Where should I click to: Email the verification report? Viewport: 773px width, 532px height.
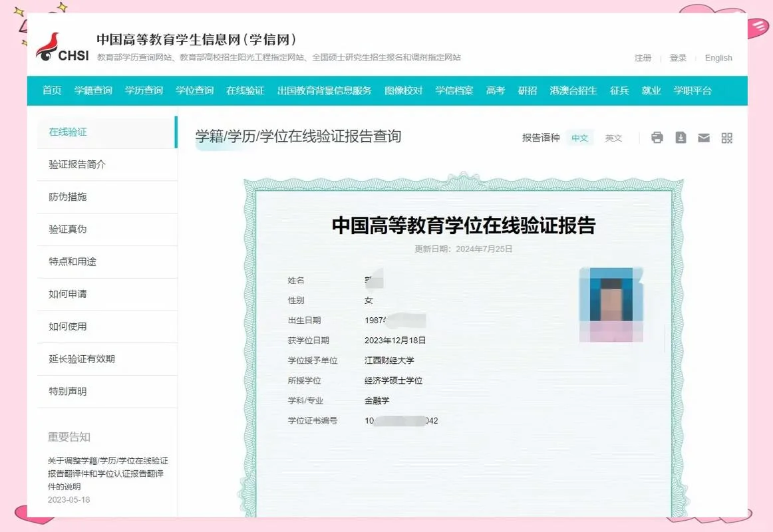click(x=704, y=138)
